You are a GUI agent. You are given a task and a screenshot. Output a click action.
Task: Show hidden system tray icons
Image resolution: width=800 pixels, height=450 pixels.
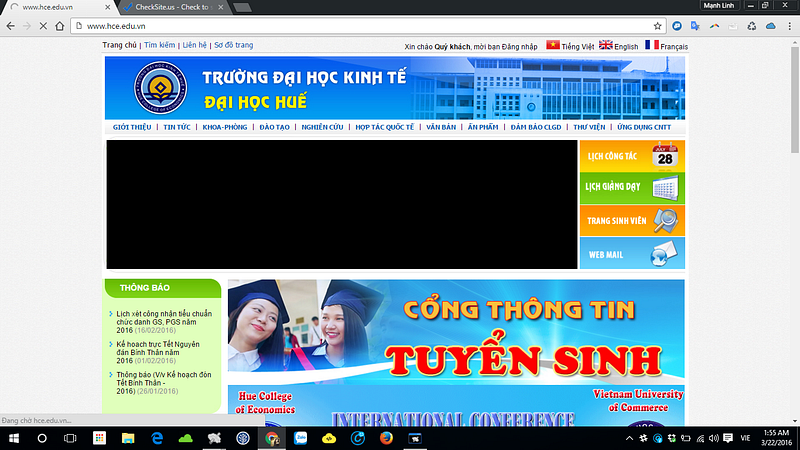[x=629, y=438]
